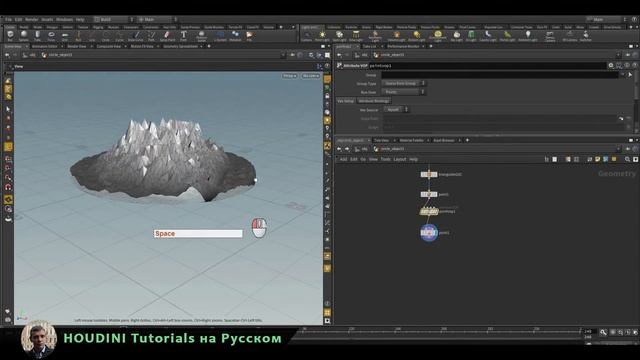Screen dimensions: 640x360
Task: Open the Build desktop dropdown
Action: point(114,19)
